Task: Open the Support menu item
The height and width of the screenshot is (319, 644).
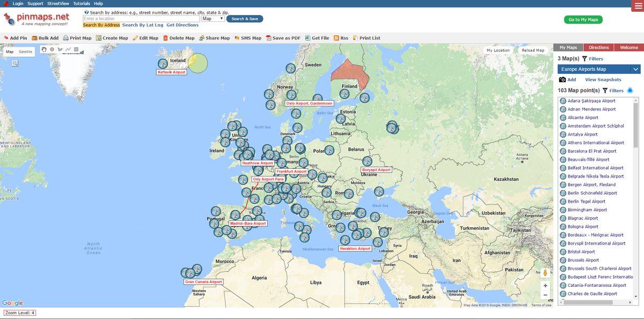Action: (x=35, y=3)
